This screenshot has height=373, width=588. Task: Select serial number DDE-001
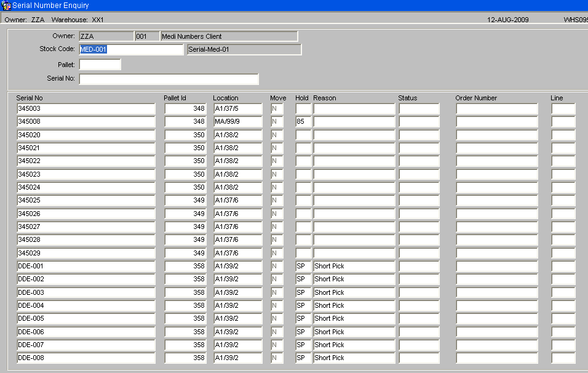coord(86,267)
